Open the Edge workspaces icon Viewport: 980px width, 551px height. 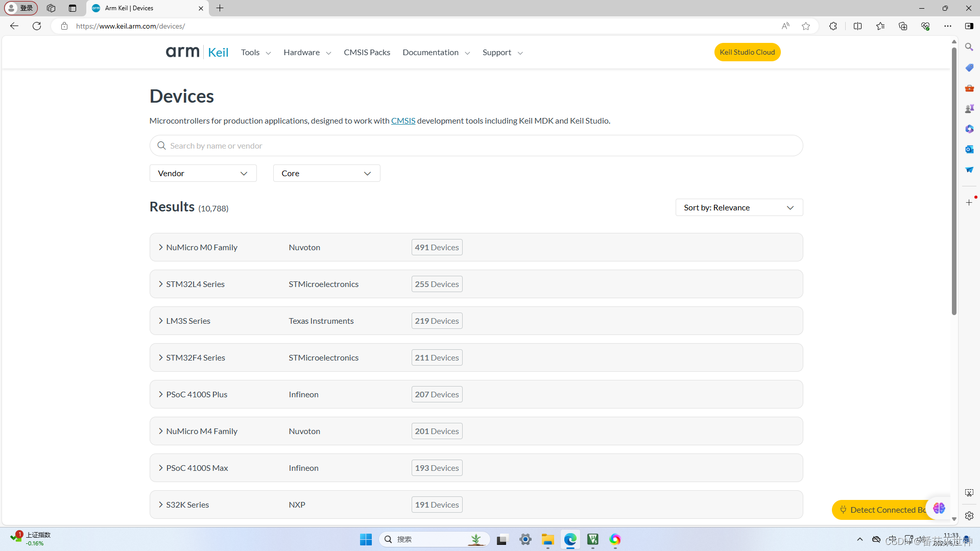51,8
